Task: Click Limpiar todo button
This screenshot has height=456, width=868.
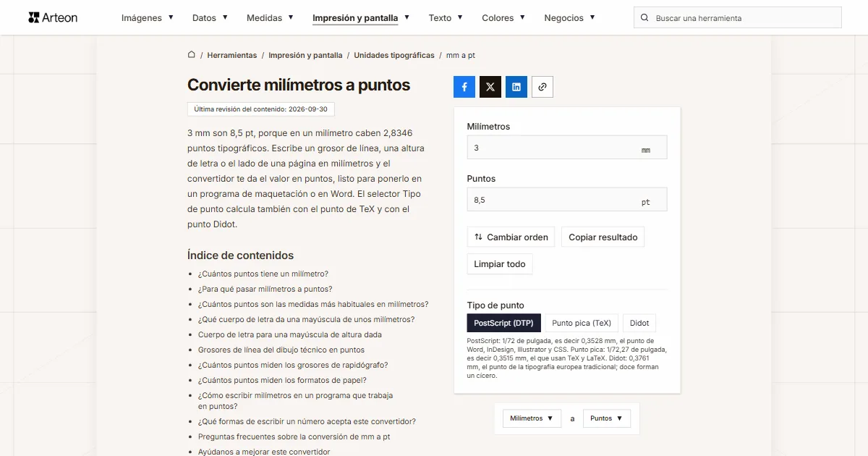Action: point(500,264)
